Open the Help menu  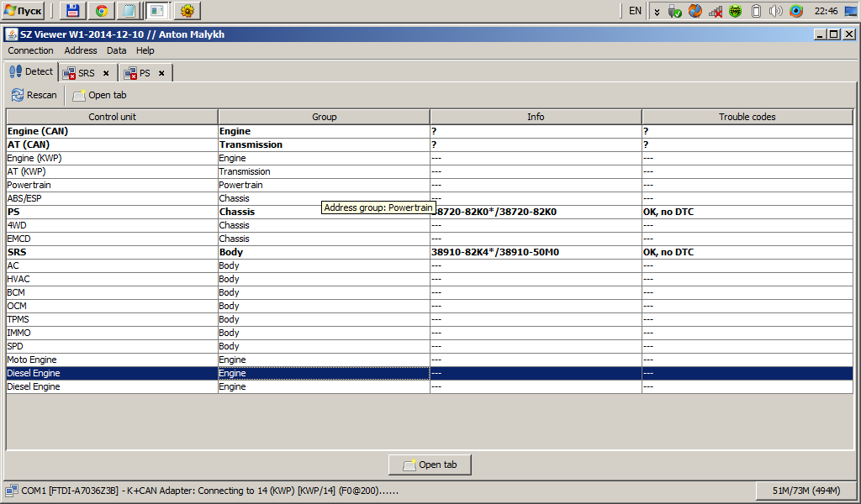145,50
